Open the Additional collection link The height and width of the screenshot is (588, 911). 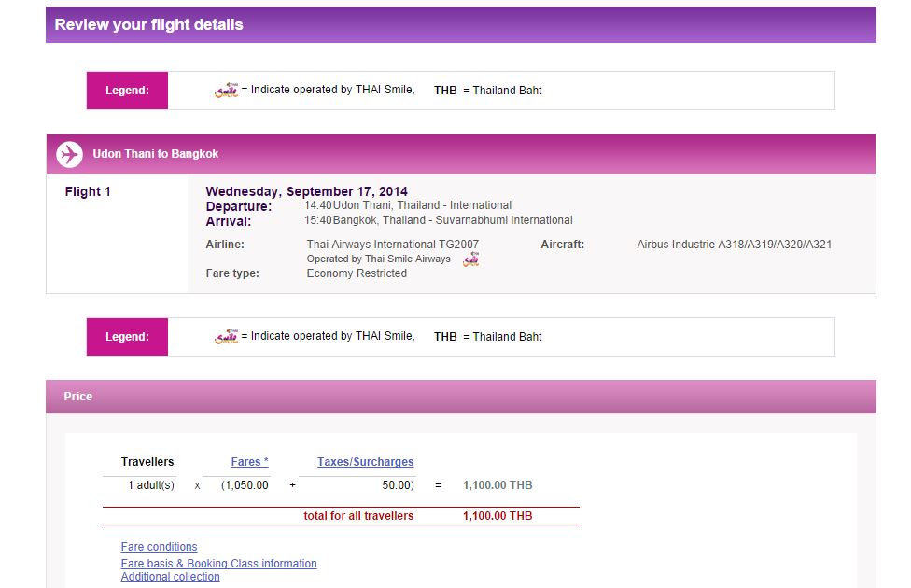click(x=170, y=577)
